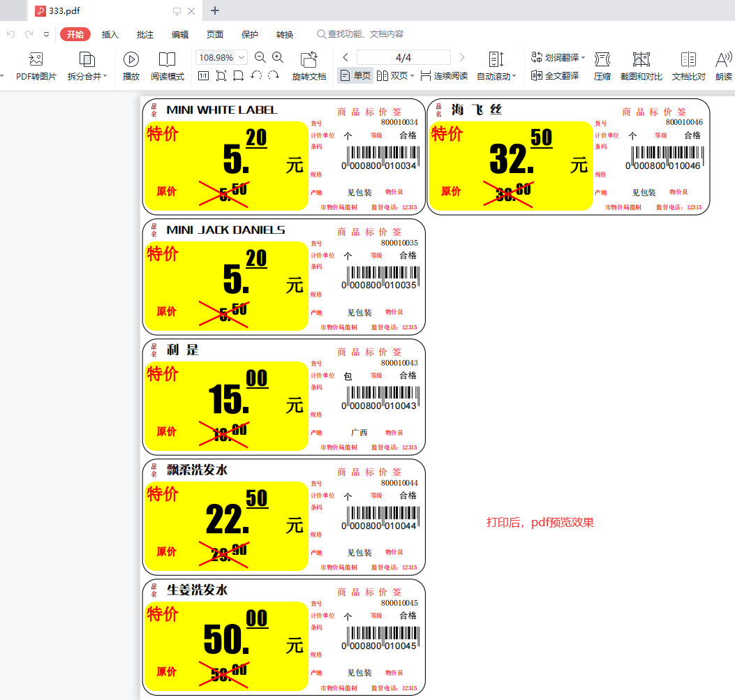Click the redo arrow
The height and width of the screenshot is (700, 735).
[29, 34]
